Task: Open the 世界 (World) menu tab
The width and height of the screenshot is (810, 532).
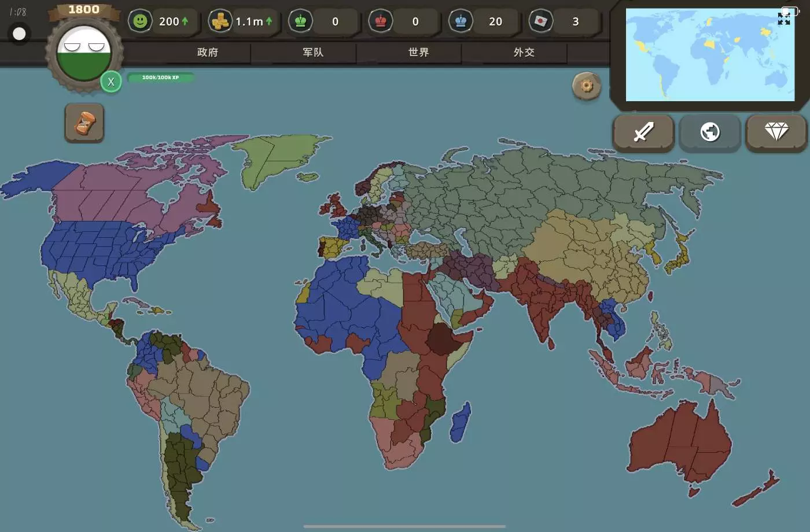Action: [x=418, y=53]
